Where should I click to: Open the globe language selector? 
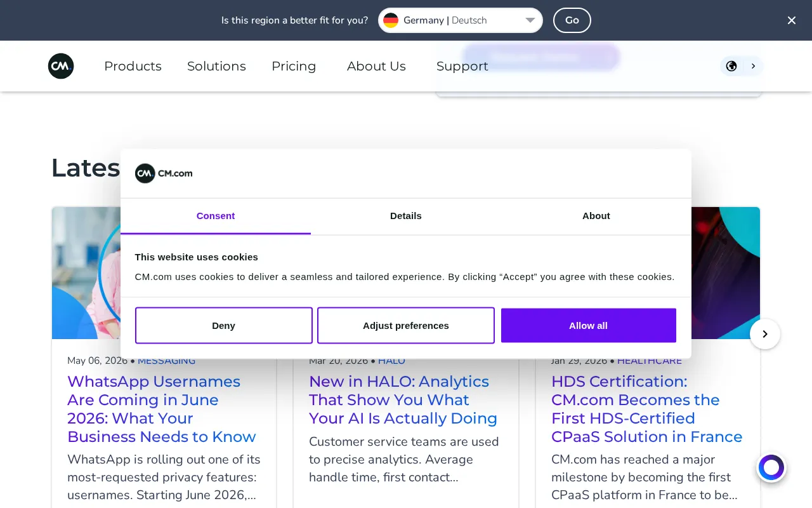pyautogui.click(x=741, y=66)
